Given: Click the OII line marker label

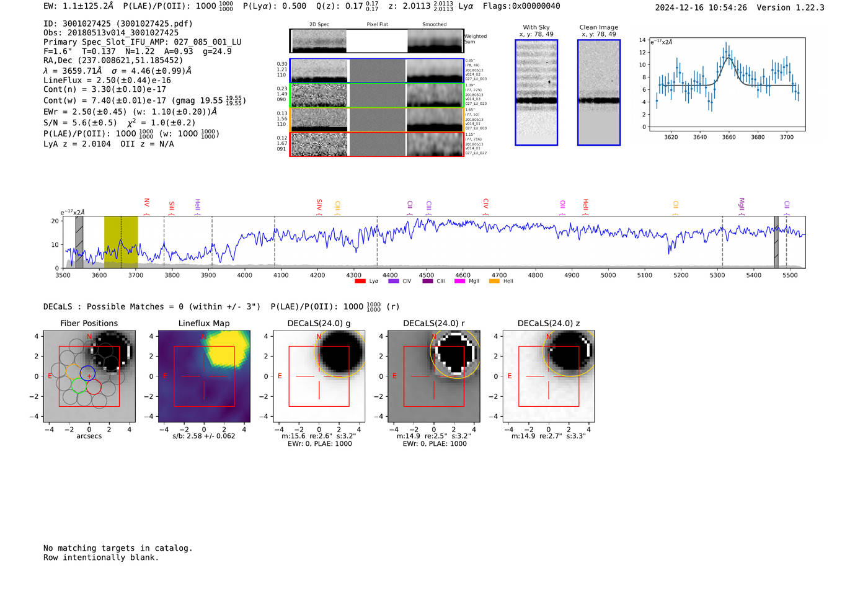Looking at the screenshot, I should tap(562, 204).
